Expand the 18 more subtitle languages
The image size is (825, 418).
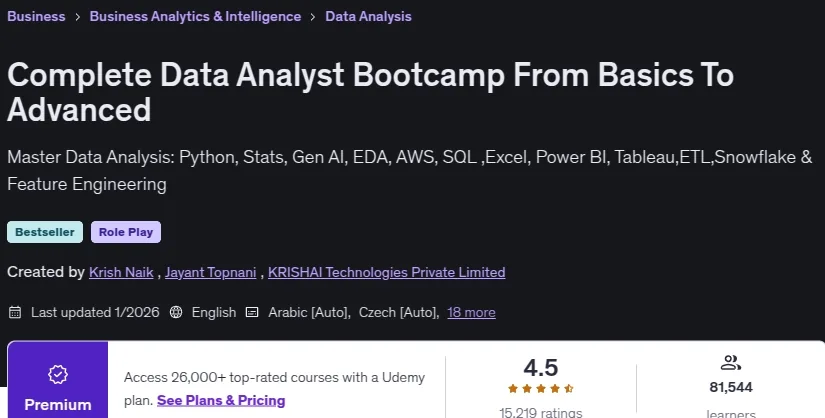coord(471,312)
